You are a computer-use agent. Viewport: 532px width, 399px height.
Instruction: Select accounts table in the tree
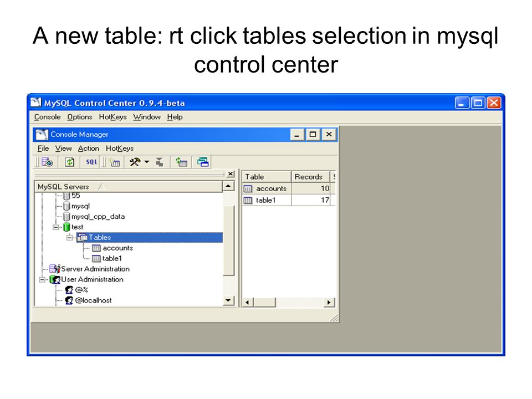(x=117, y=248)
